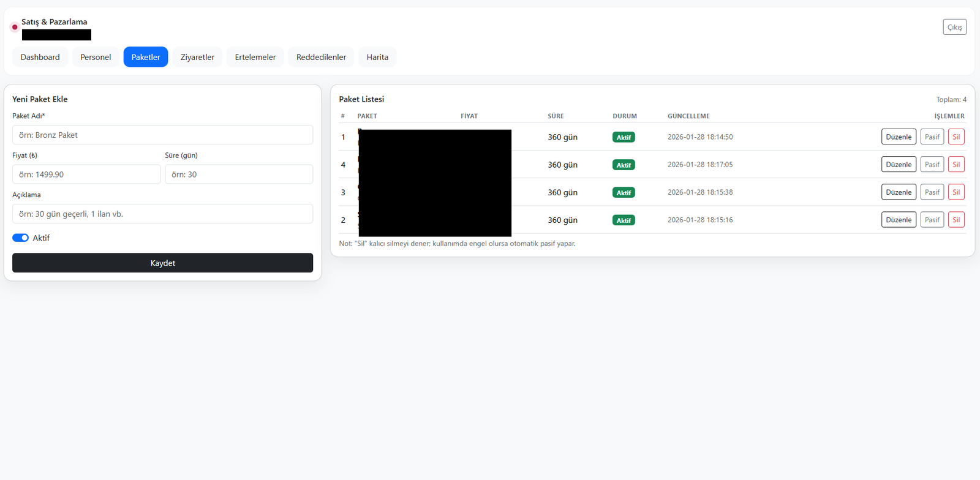Click the Aktif badge in row 1
This screenshot has width=980, height=480.
click(624, 137)
